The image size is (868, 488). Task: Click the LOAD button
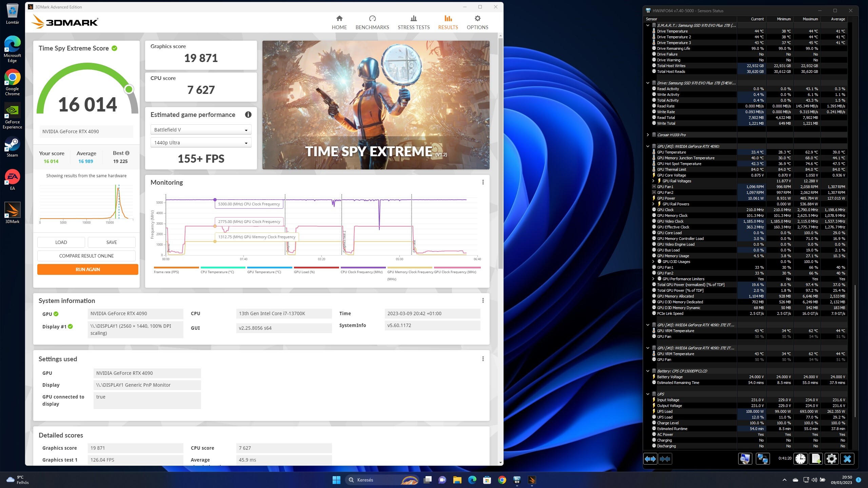pos(61,242)
